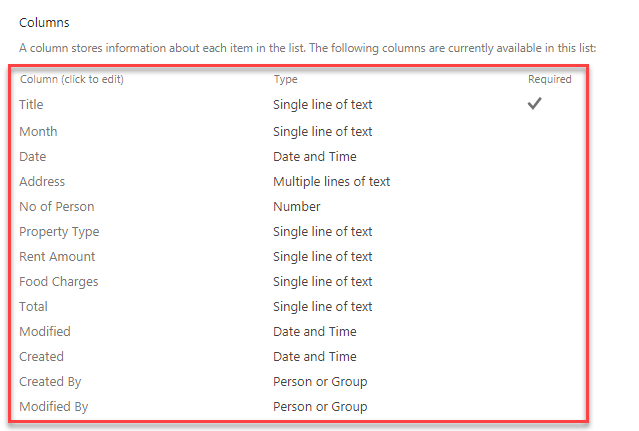639x431 pixels.
Task: Click the Required checkmark for Title
Action: tap(535, 103)
